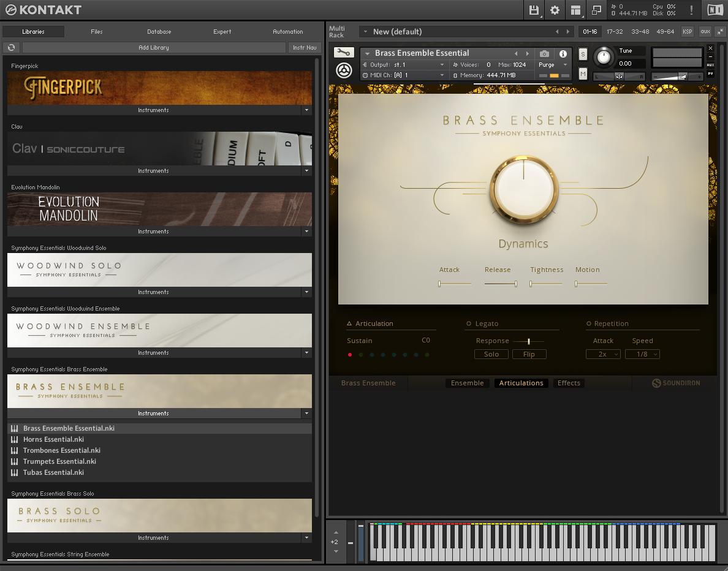This screenshot has width=728, height=571.
Task: Enable Legato Solo mode
Action: click(x=491, y=354)
